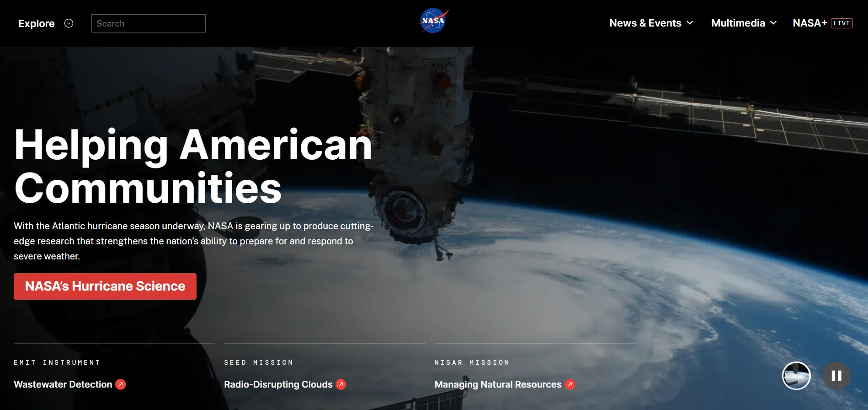Open NASA's Hurricane Science button
The height and width of the screenshot is (410, 868).
(x=105, y=286)
